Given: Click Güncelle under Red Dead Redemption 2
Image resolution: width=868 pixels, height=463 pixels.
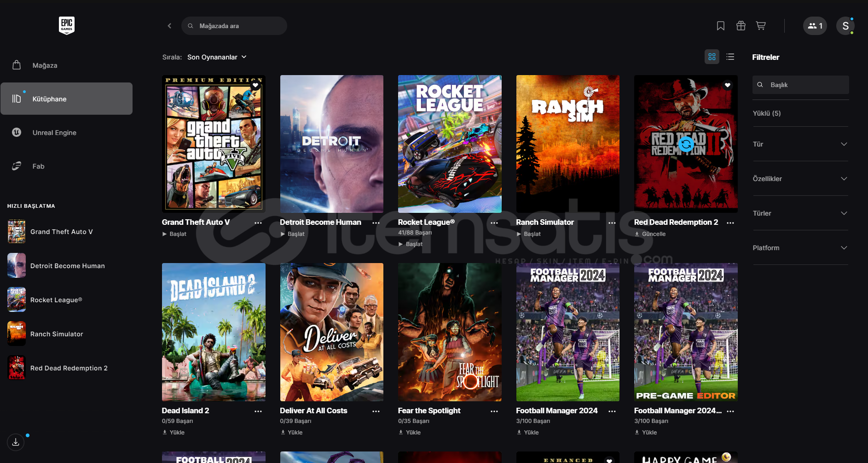Looking at the screenshot, I should point(650,234).
